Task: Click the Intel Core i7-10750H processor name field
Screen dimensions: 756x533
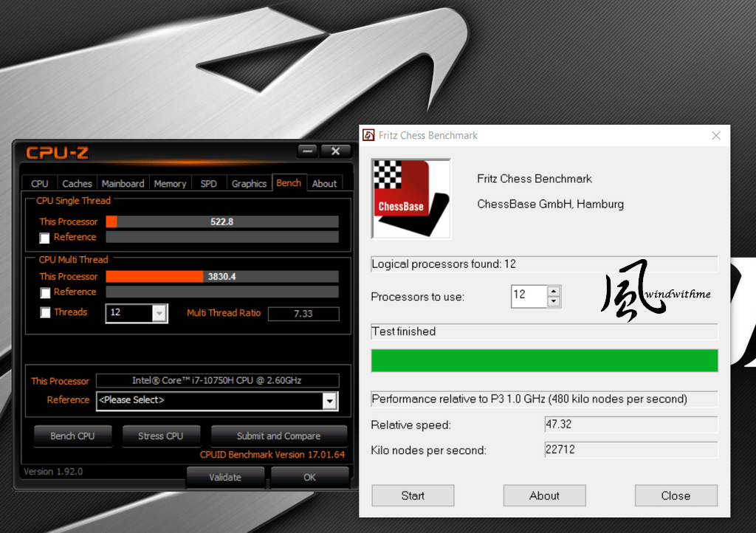Action: (x=218, y=381)
